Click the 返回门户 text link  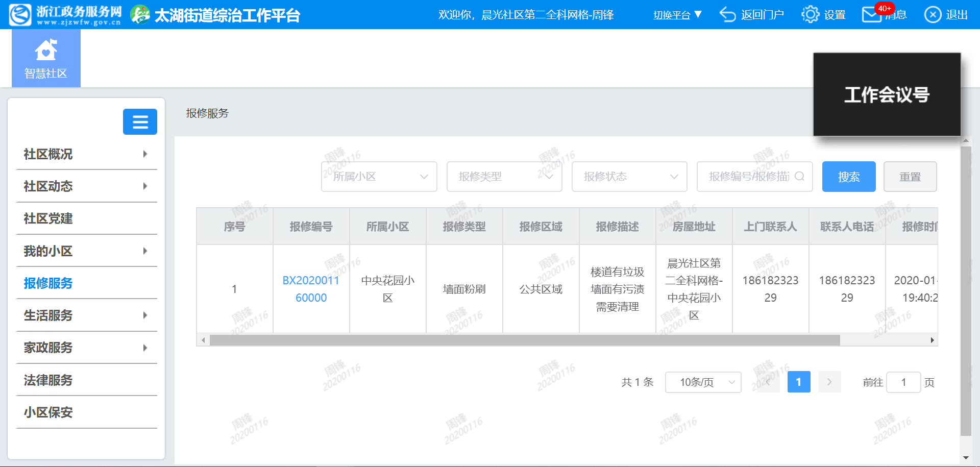click(763, 15)
